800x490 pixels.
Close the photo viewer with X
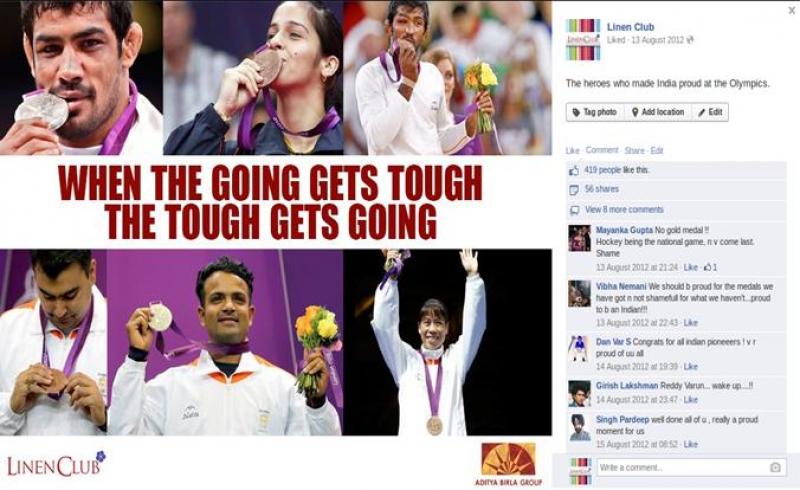[x=792, y=10]
